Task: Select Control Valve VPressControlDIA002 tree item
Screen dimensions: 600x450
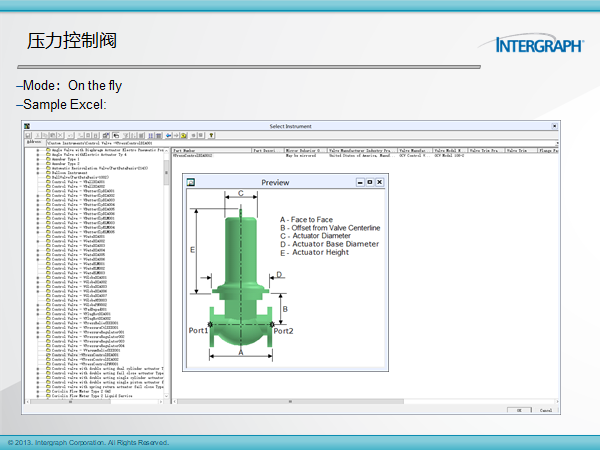Action: pyautogui.click(x=85, y=359)
